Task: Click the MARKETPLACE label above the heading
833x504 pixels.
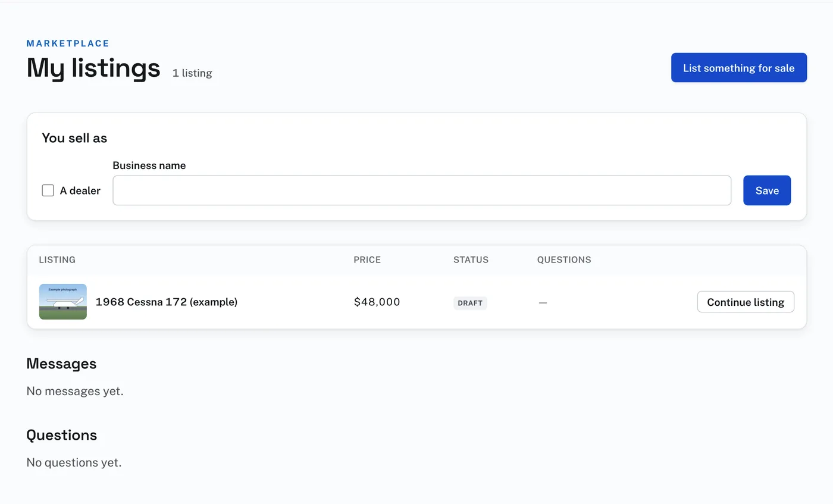Action: point(68,43)
